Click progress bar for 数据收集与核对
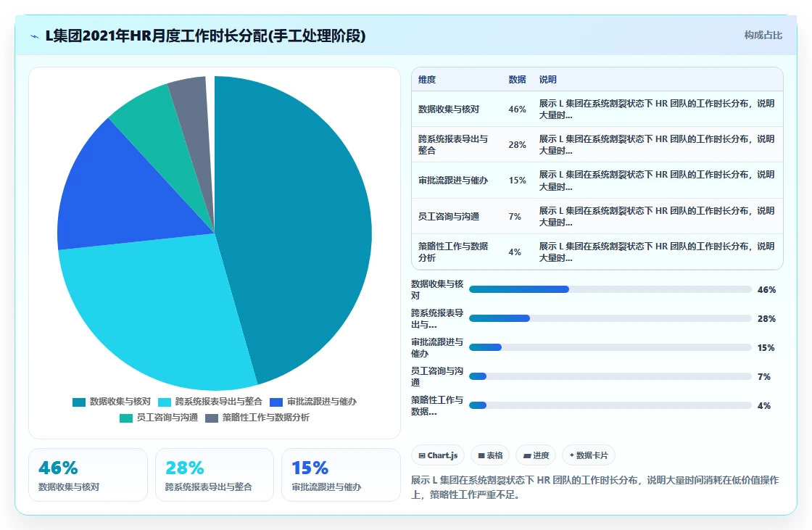This screenshot has width=812, height=530. coord(610,289)
